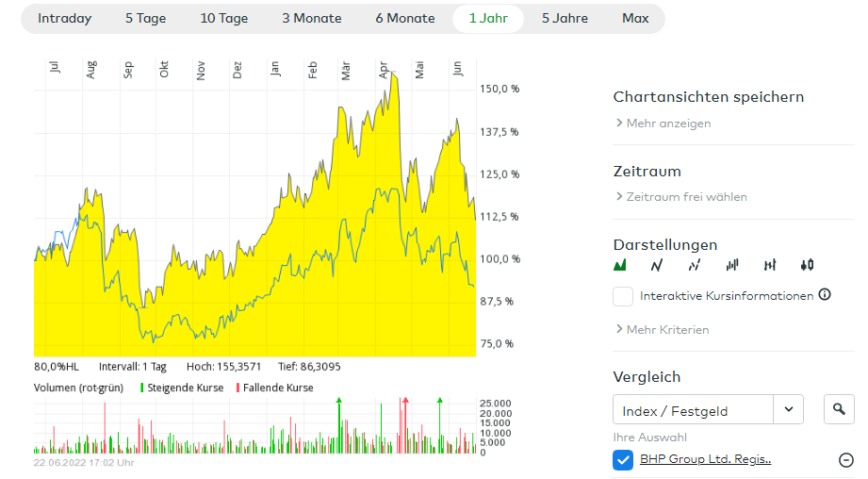Viewport: 868px width, 479px height.
Task: Open the Index / Festgeld dropdown
Action: click(708, 410)
